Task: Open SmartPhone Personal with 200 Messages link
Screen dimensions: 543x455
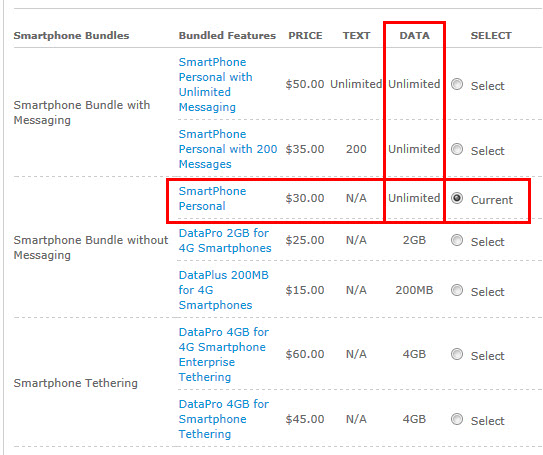Action: tap(228, 149)
